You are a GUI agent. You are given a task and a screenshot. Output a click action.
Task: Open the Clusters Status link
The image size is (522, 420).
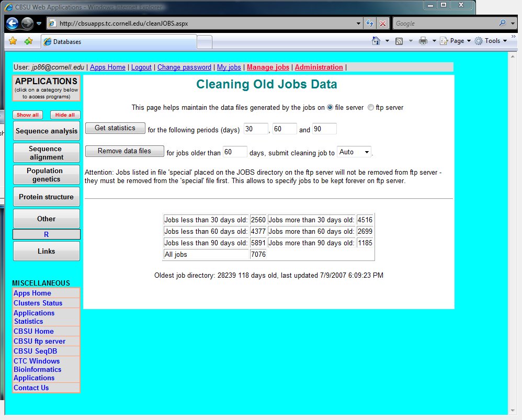[38, 303]
